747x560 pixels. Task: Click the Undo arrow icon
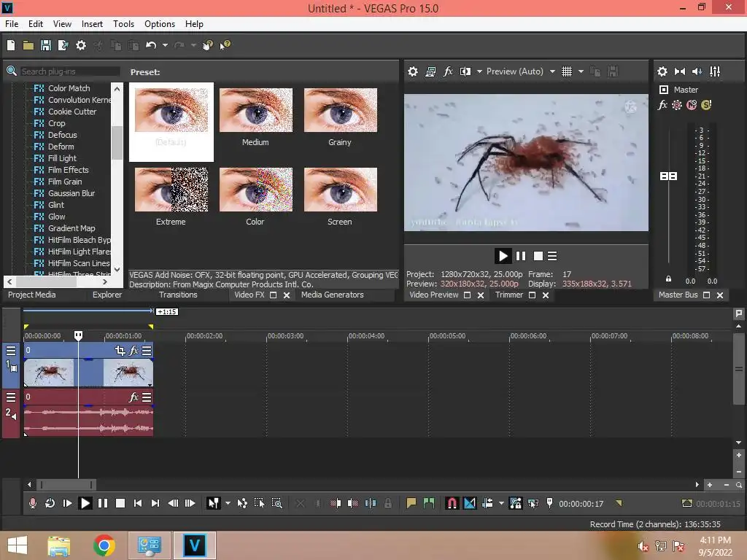[x=151, y=45]
